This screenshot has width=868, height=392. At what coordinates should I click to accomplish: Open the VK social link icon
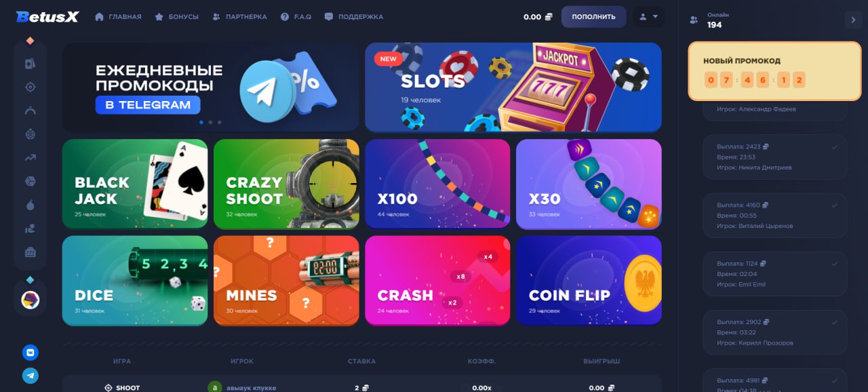point(30,352)
